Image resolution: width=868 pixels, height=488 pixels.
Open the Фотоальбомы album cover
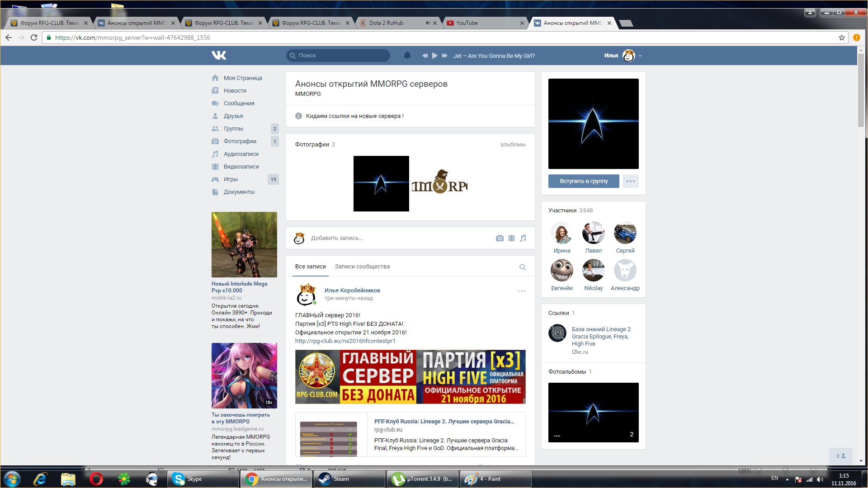coord(593,413)
